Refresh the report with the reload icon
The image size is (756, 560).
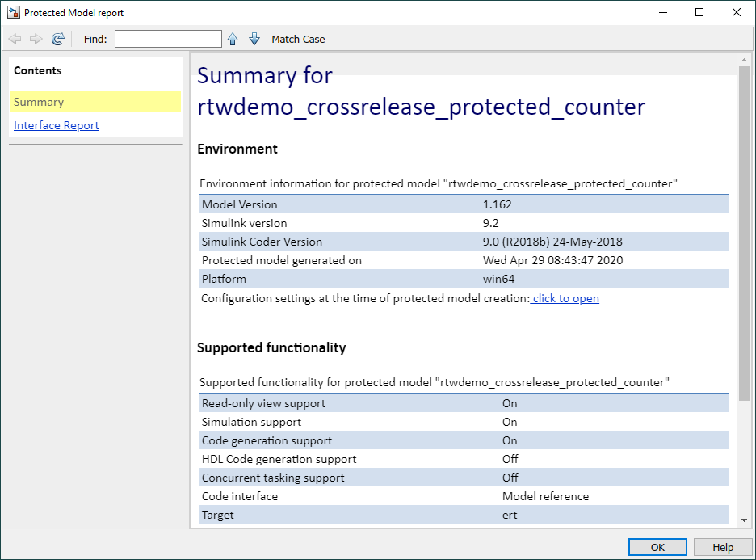(58, 39)
